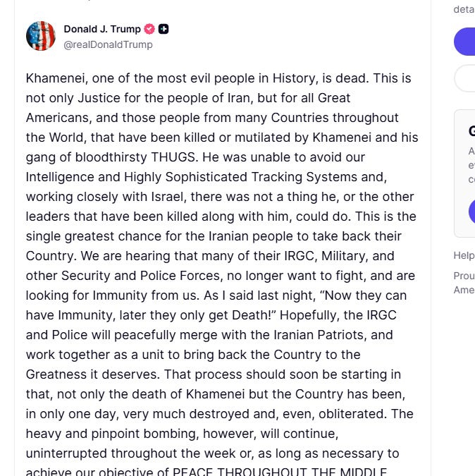Open Donald J. Trump's profile avatar
Screen dimensions: 475x476
(x=41, y=36)
